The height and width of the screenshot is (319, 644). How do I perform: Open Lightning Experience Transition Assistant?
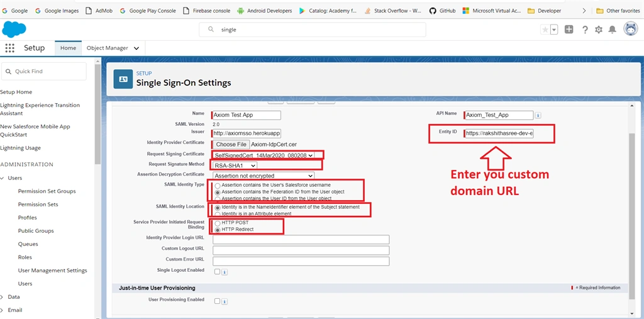[x=40, y=109]
